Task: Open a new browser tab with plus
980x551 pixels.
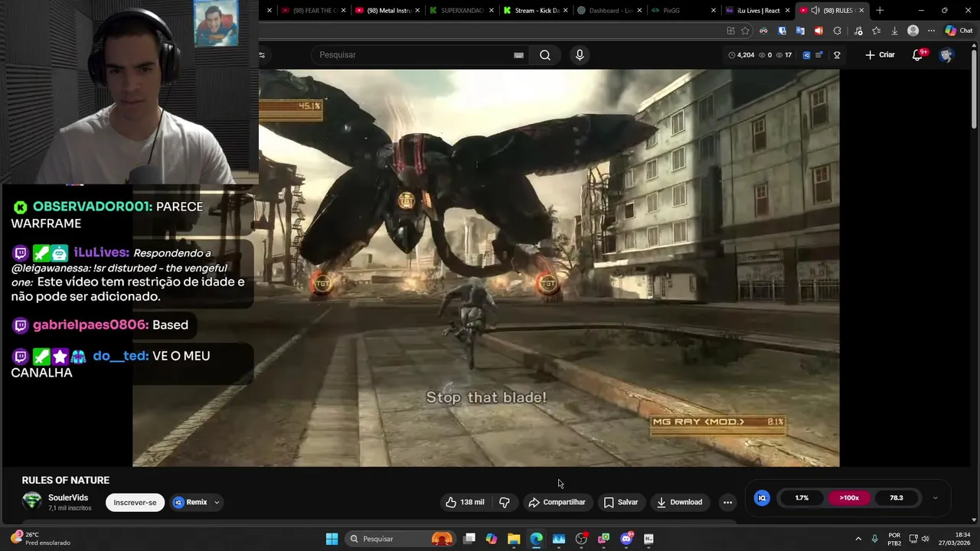Action: coord(880,11)
